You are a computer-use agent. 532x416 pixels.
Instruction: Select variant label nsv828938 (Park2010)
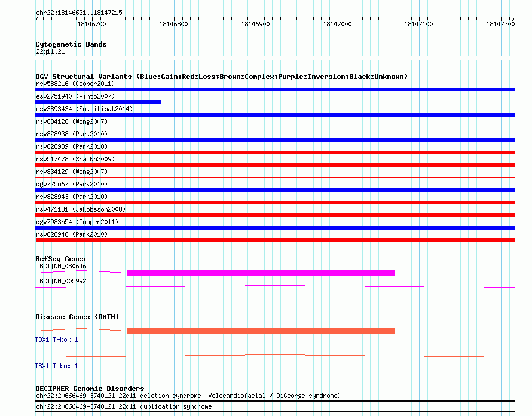click(72, 134)
